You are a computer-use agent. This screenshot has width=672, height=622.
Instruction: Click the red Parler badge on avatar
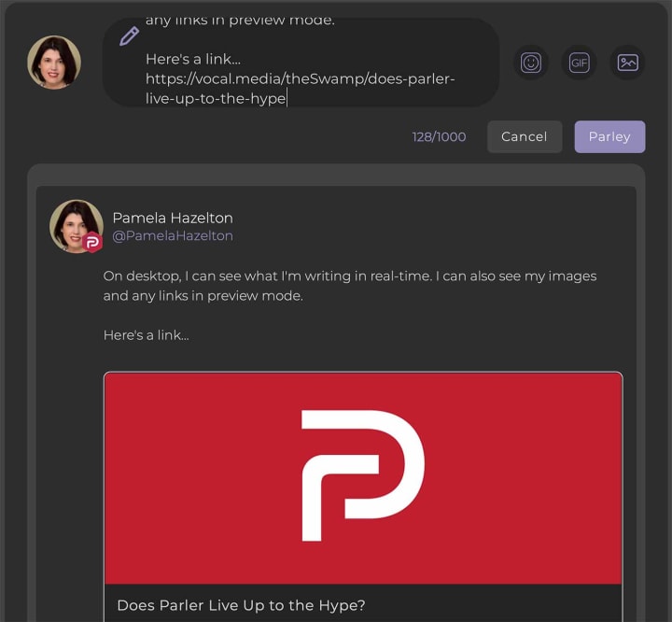tap(92, 243)
